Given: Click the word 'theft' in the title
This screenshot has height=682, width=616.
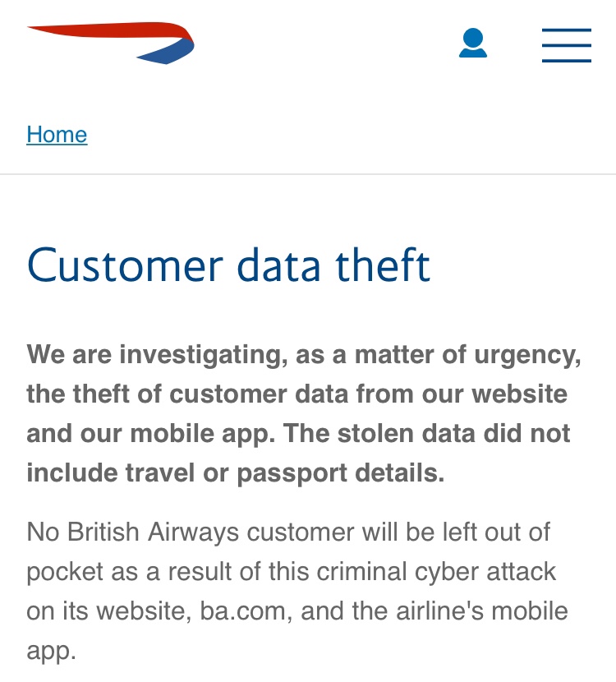Looking at the screenshot, I should point(383,265).
